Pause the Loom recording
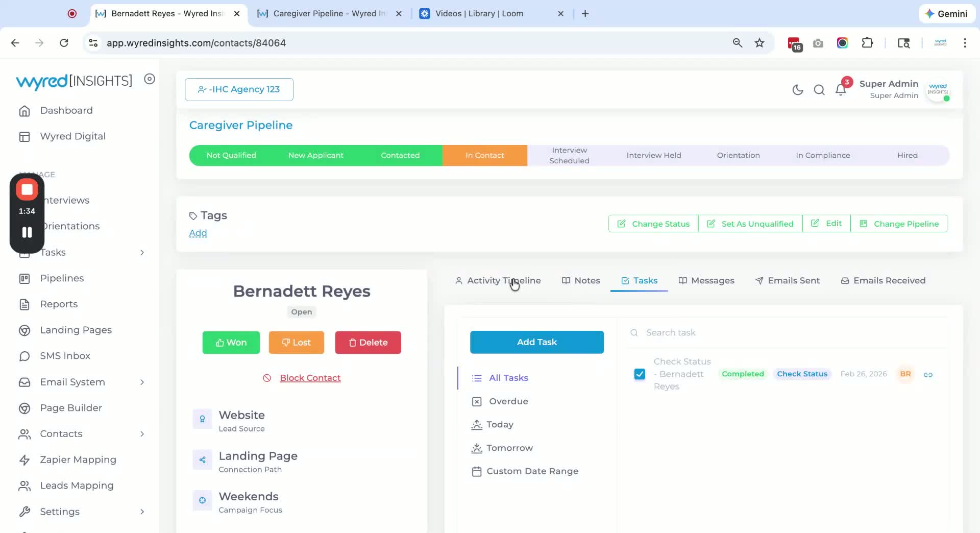This screenshot has width=980, height=533. [x=27, y=233]
